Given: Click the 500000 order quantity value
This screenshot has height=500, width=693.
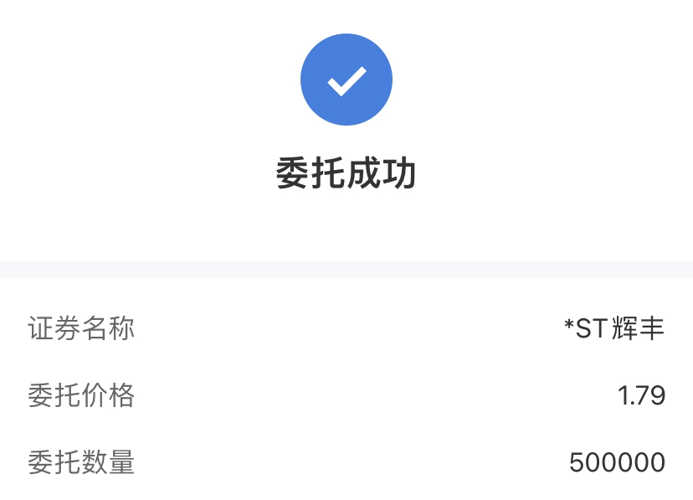Looking at the screenshot, I should click(617, 462).
